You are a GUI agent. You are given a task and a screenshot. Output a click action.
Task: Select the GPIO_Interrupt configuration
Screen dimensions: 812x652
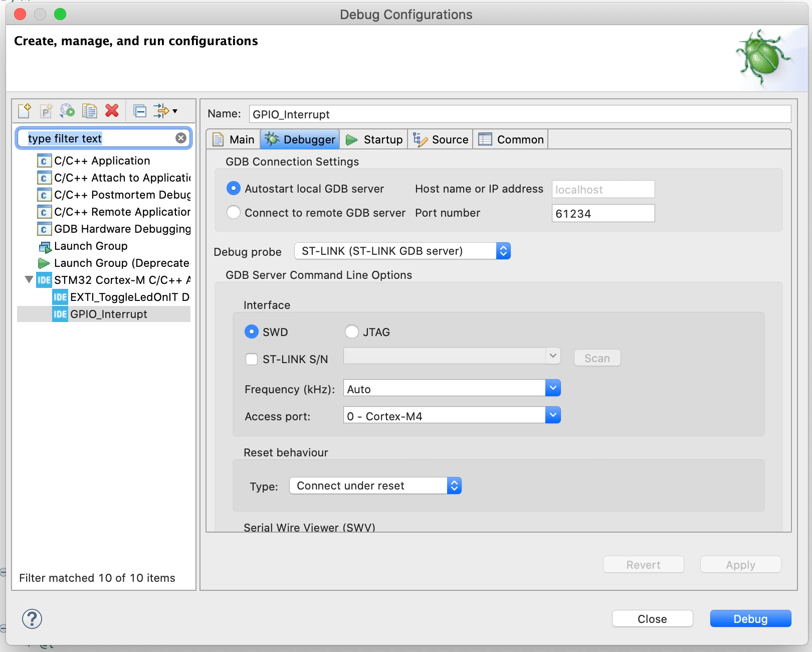pyautogui.click(x=104, y=314)
